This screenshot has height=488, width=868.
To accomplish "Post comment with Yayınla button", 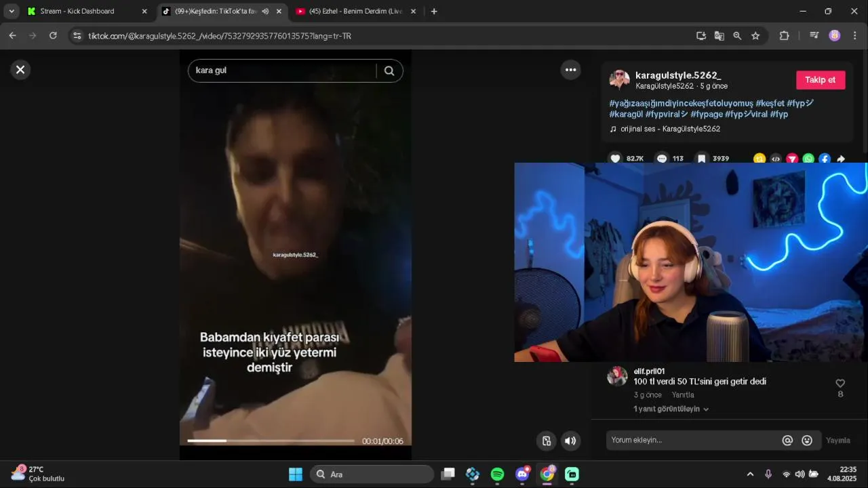I will click(x=838, y=441).
